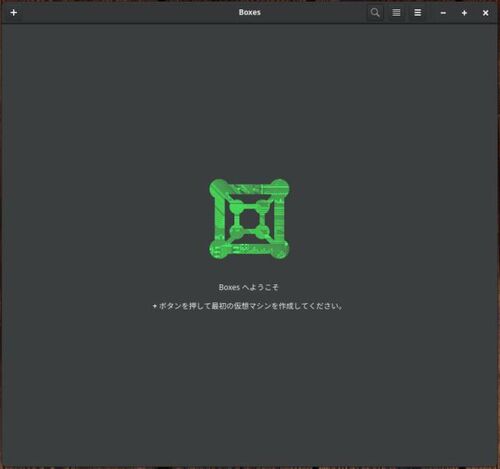Close the Boxes window
The height and width of the screenshot is (469, 500).
tap(486, 13)
